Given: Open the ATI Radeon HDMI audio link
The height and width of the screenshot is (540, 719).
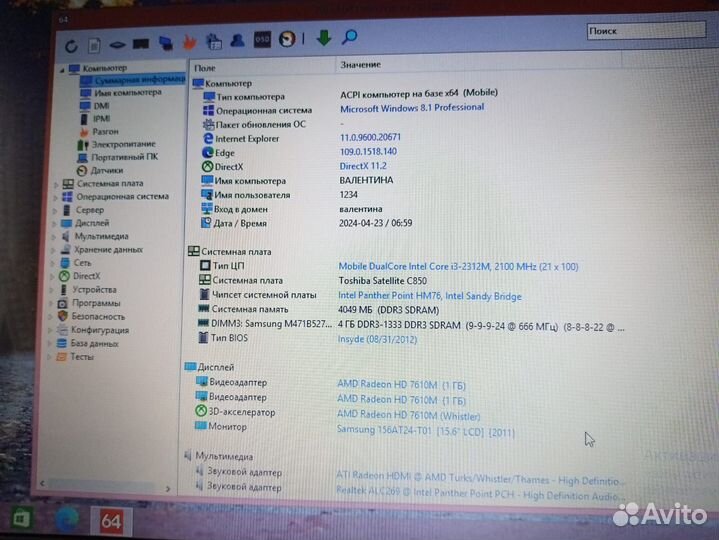Looking at the screenshot, I should [480, 478].
